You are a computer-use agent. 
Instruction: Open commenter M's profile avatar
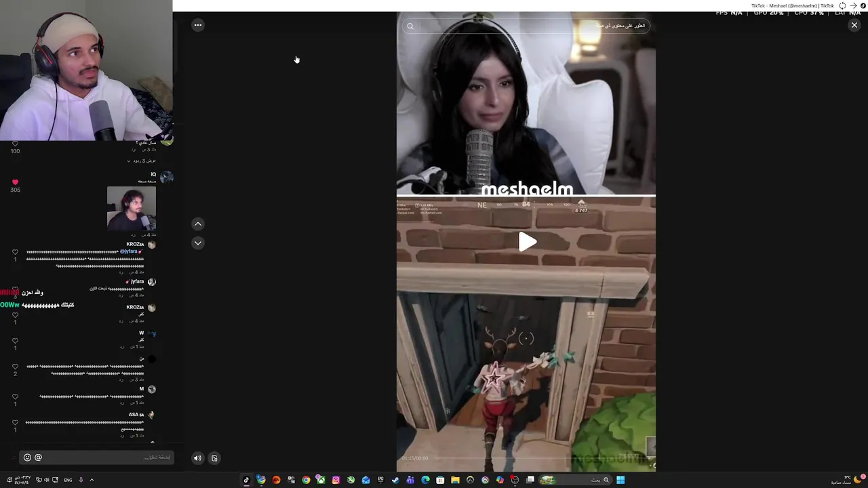tap(151, 389)
